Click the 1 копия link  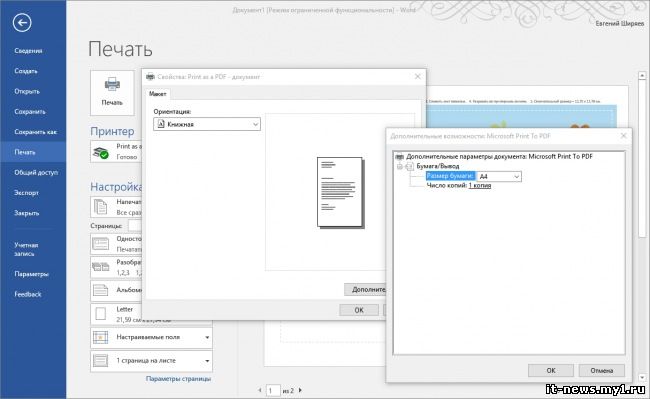[480, 186]
